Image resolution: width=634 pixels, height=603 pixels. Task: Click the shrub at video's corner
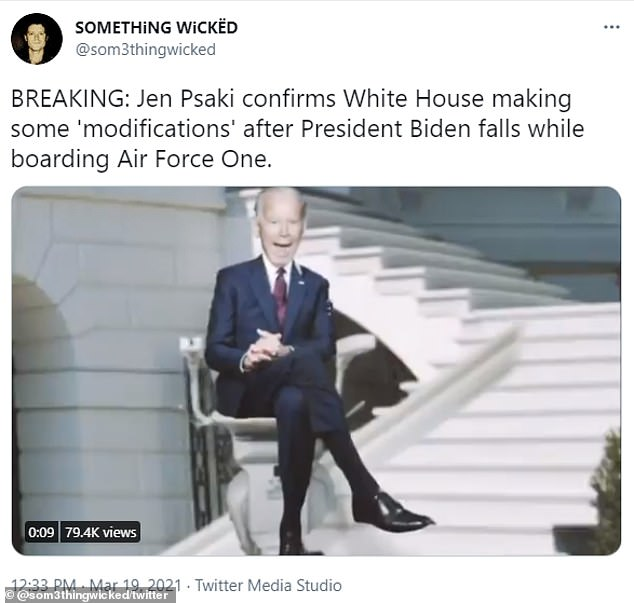[x=606, y=491]
